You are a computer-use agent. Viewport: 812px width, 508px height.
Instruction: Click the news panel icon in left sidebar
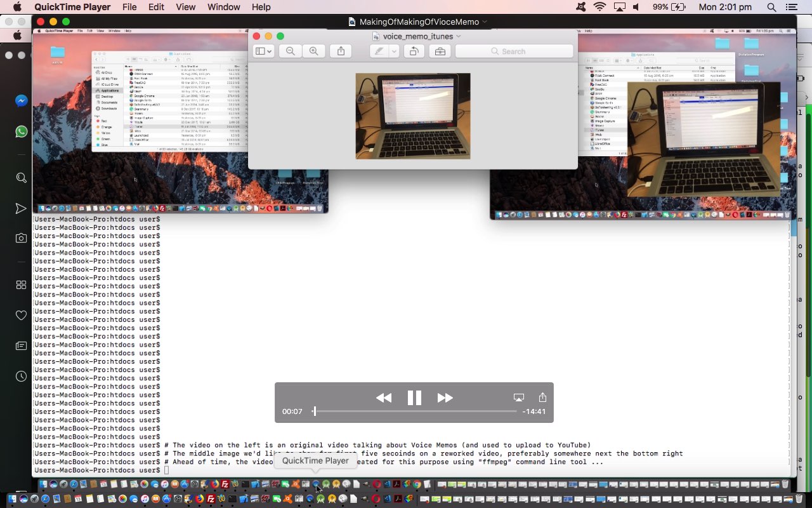21,345
